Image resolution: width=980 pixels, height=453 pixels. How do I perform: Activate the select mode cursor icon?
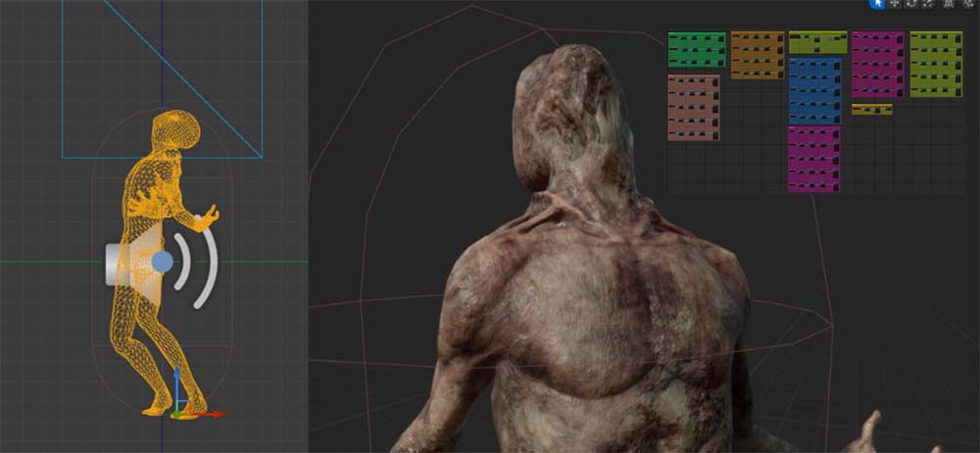point(878,5)
